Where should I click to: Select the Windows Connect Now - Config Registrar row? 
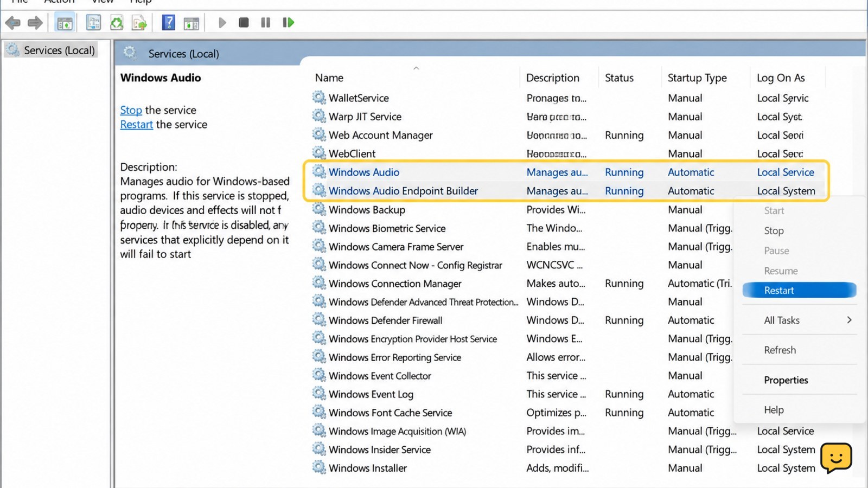(x=415, y=265)
